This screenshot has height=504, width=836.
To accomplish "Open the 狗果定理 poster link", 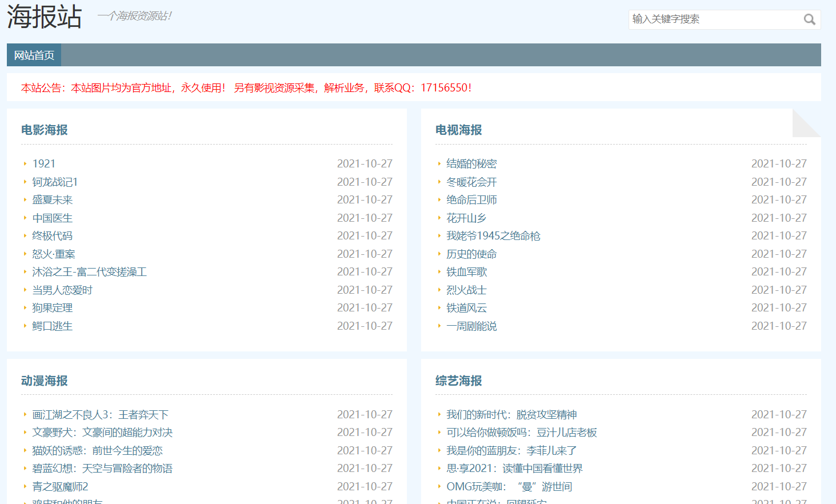I will point(53,307).
